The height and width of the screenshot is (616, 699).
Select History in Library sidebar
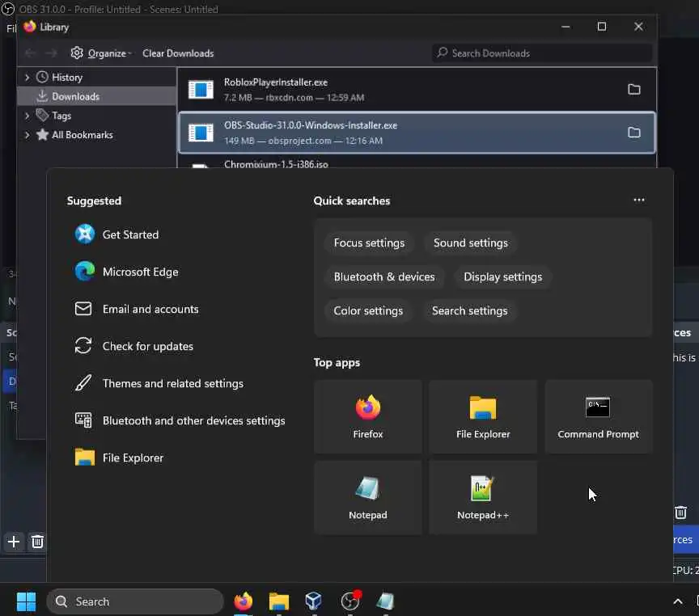click(97, 78)
